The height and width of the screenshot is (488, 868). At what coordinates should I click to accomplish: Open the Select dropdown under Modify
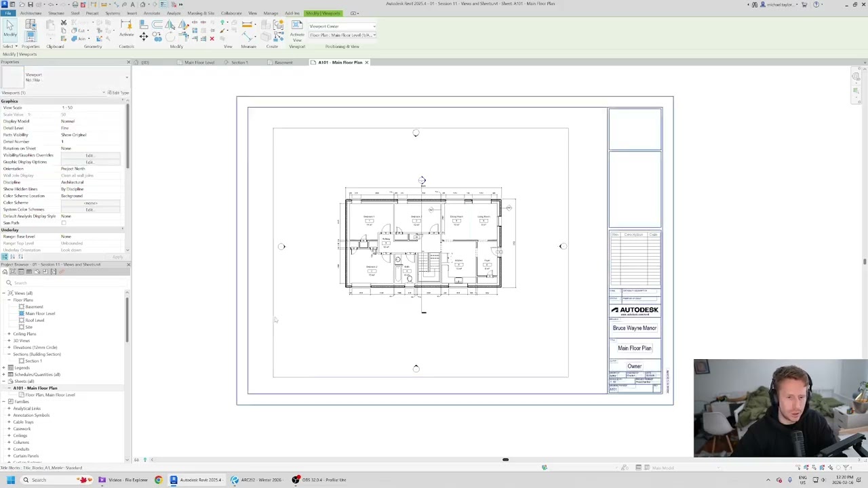tap(10, 46)
